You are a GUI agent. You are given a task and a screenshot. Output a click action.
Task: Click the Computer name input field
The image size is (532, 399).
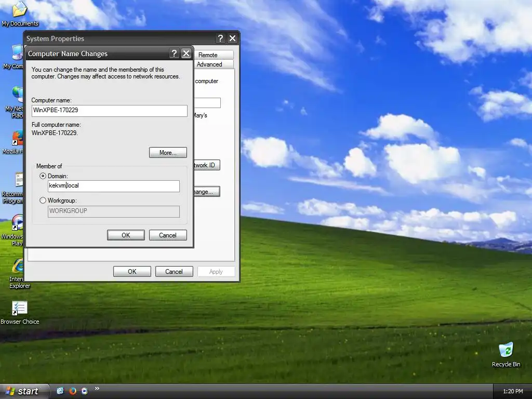(109, 111)
